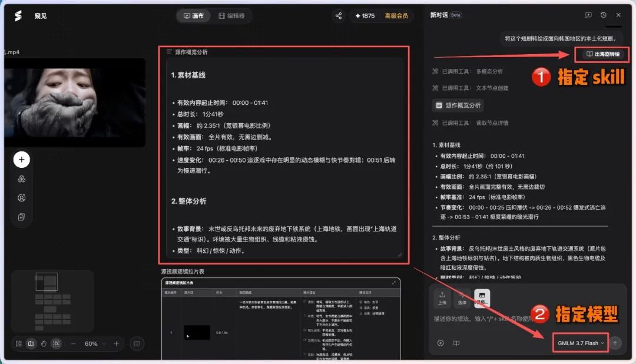
Task: Open the GMLM 3.7 Flash model dropdown
Action: [581, 343]
